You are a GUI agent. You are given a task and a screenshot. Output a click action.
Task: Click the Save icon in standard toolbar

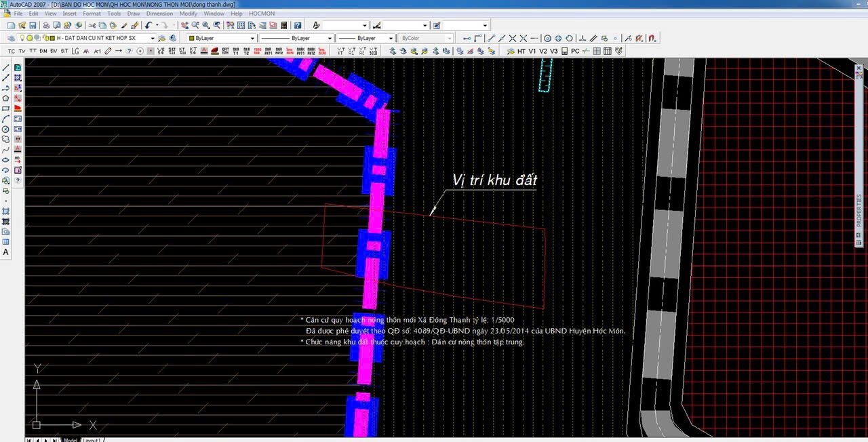(32, 26)
